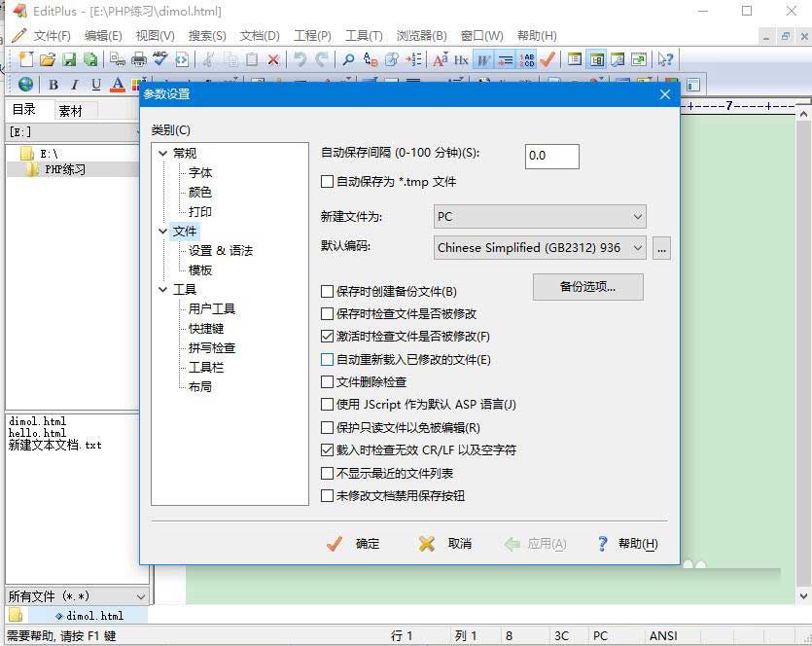Click the Print toolbar icon
Image resolution: width=812 pixels, height=646 pixels.
click(x=139, y=59)
